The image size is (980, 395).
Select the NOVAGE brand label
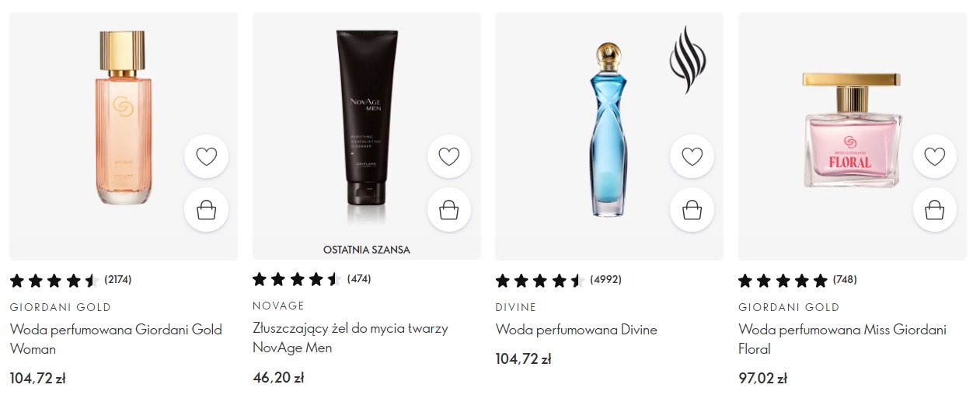[x=278, y=306]
